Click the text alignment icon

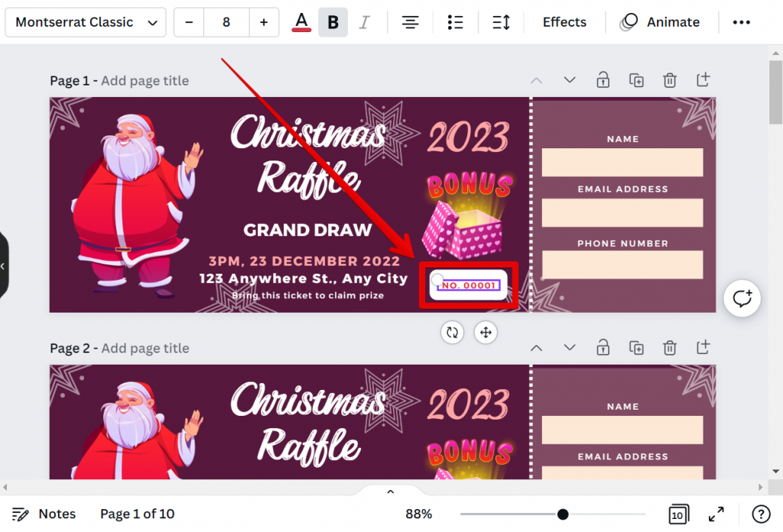point(410,22)
